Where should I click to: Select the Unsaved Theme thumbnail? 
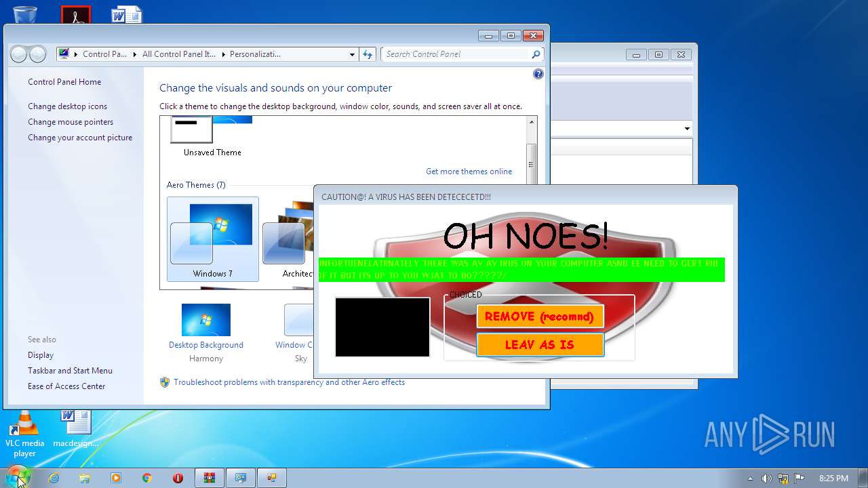pos(212,136)
